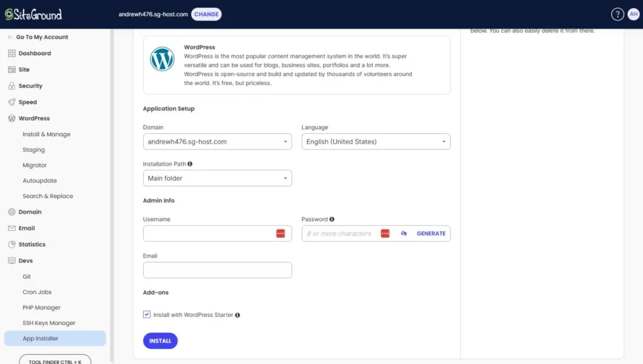Click the INSTALL button

click(160, 341)
